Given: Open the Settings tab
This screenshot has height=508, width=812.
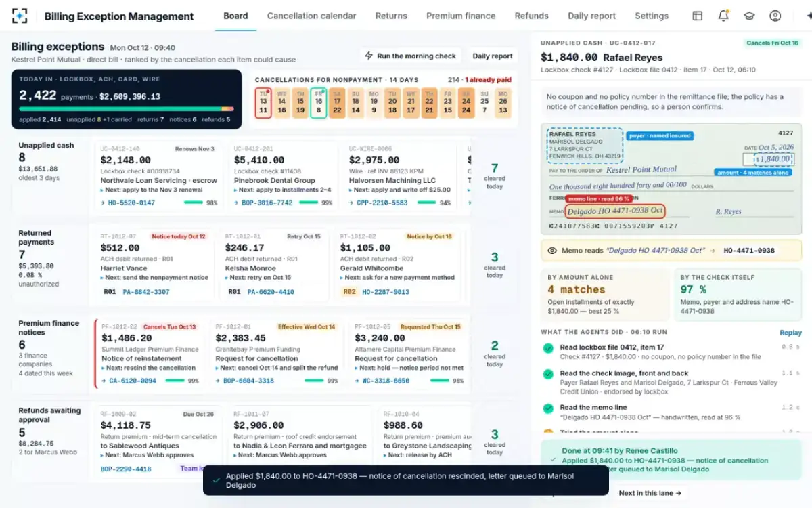Looking at the screenshot, I should [652, 16].
